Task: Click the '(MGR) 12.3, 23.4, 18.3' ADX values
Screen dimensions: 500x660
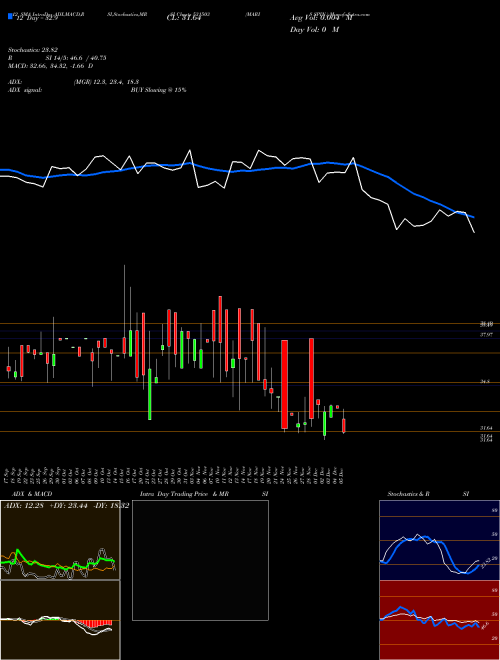Action: pos(106,82)
